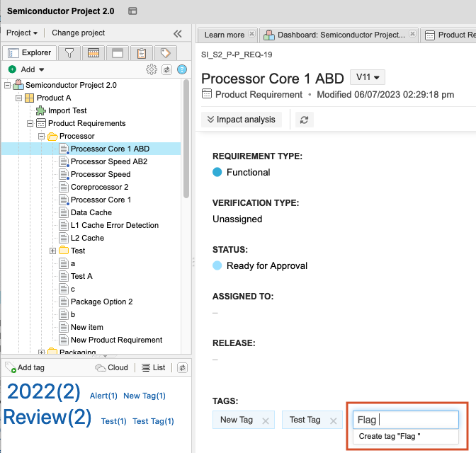Remove the New Tag tag
This screenshot has width=476, height=453.
(266, 420)
